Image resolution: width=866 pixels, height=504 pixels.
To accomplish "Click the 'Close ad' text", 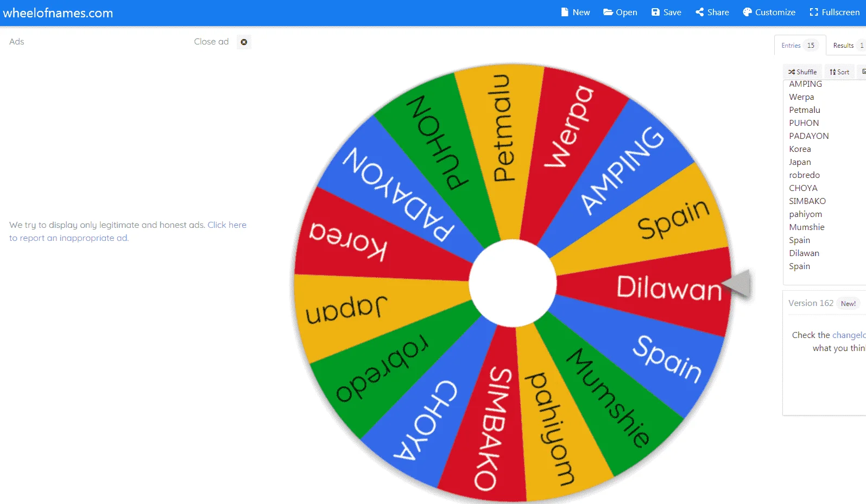I will 211,42.
